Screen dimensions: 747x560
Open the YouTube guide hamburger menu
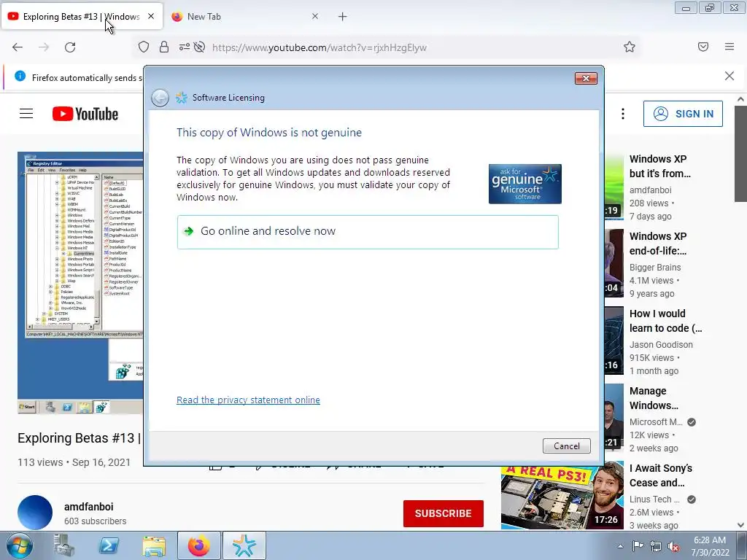pyautogui.click(x=26, y=114)
